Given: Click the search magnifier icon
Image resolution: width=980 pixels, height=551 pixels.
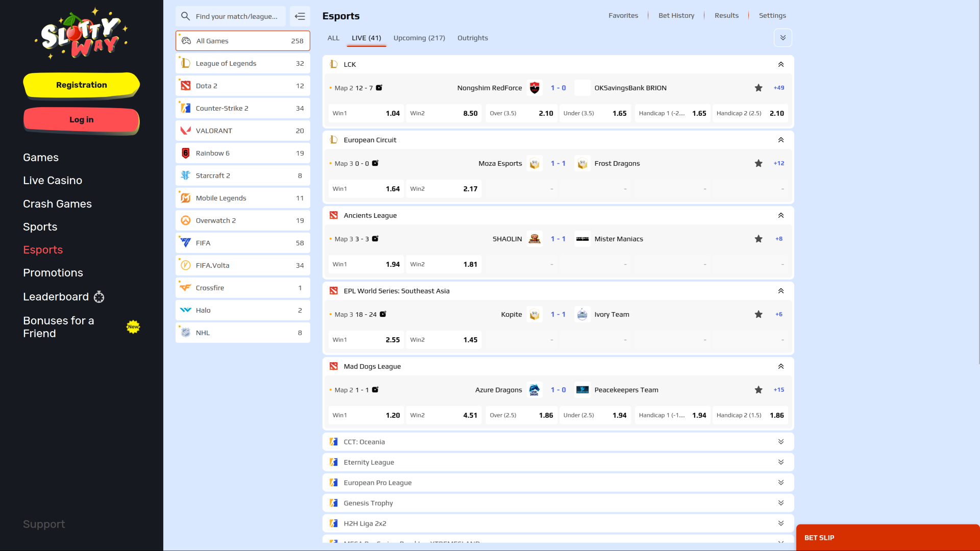Looking at the screenshot, I should tap(186, 16).
